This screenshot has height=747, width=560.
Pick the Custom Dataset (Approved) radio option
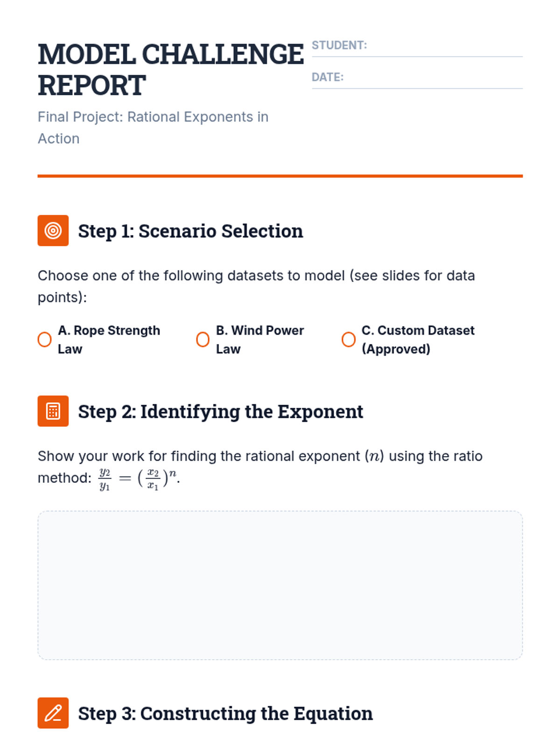click(349, 339)
